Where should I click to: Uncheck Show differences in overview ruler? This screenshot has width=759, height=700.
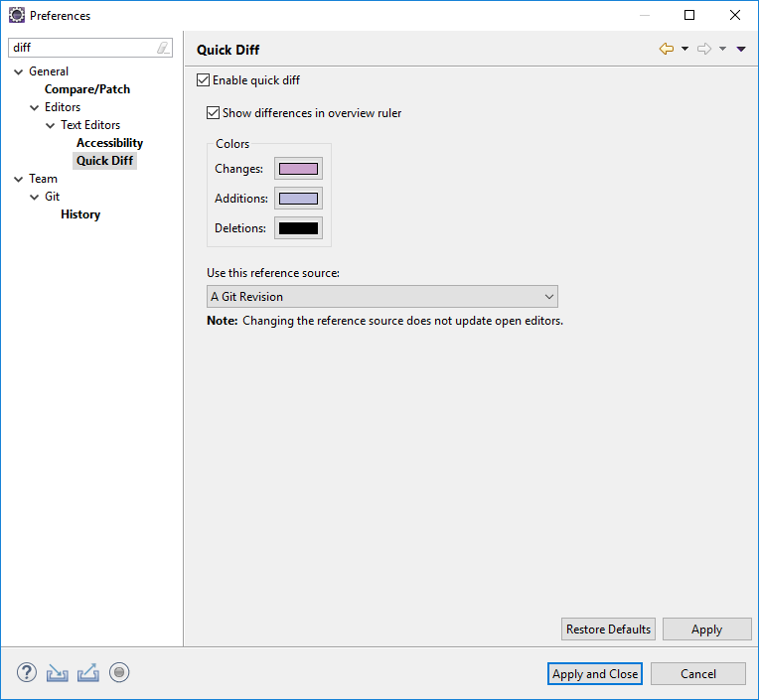tap(213, 113)
